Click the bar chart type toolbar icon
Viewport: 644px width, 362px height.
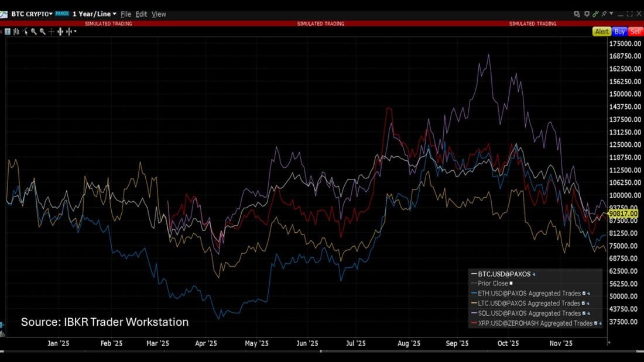click(x=16, y=32)
